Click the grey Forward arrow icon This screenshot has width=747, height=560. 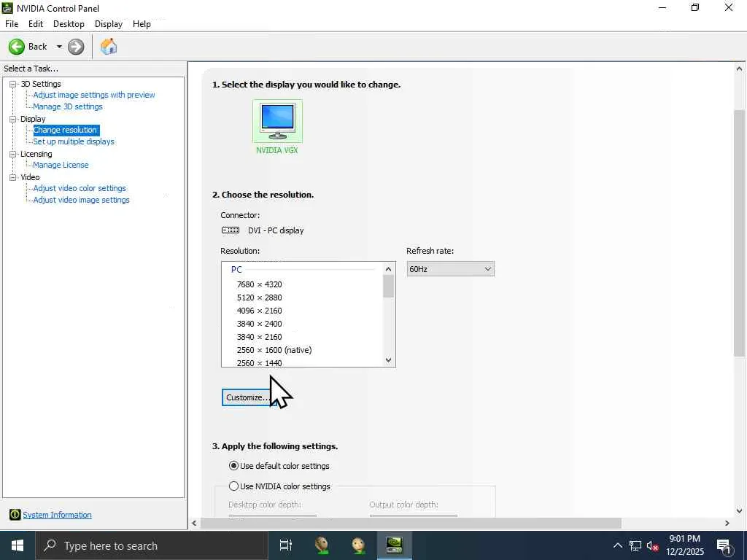(76, 47)
